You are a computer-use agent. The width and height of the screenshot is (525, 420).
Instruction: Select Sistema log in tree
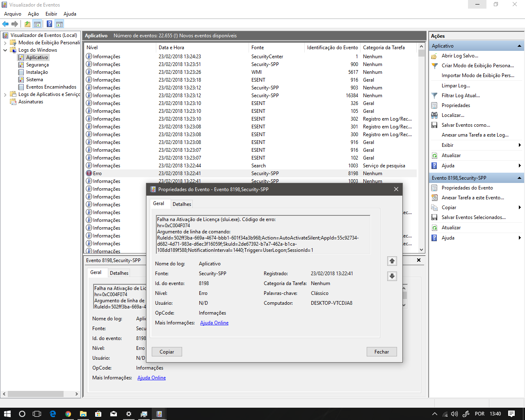tap(34, 80)
